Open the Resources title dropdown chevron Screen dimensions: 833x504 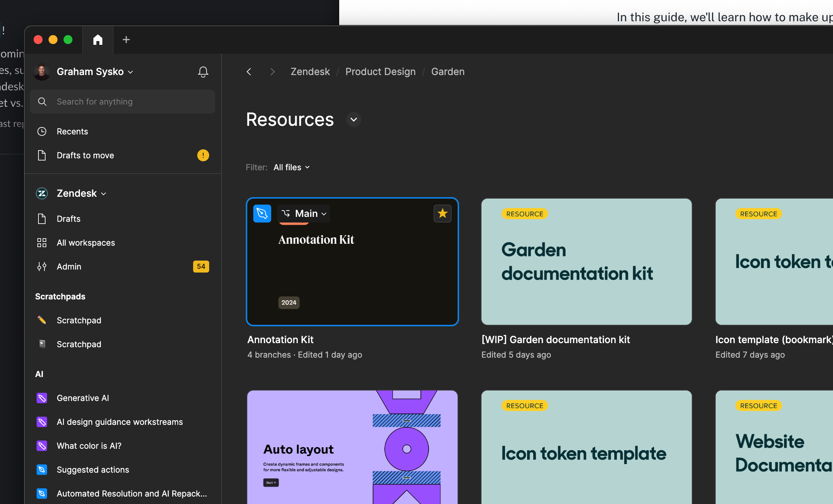coord(354,119)
